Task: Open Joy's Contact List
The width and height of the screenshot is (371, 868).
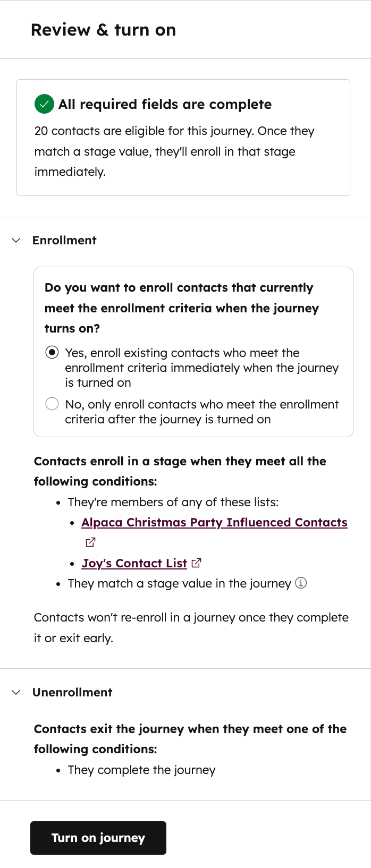Action: click(x=134, y=563)
